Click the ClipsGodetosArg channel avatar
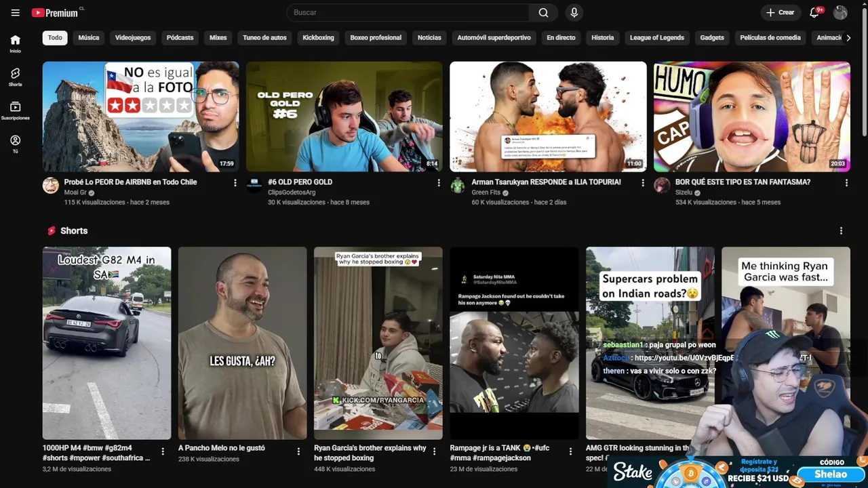Image resolution: width=868 pixels, height=488 pixels. 254,186
